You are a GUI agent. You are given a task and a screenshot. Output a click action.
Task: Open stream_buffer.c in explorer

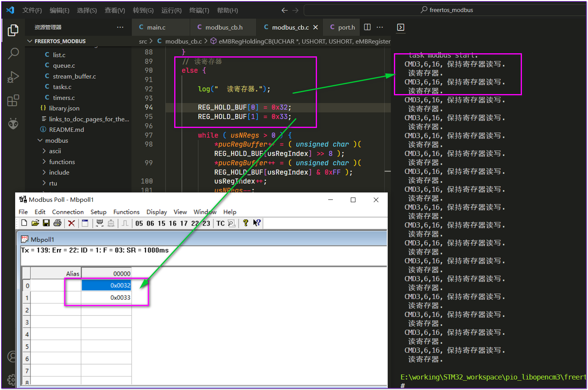74,76
